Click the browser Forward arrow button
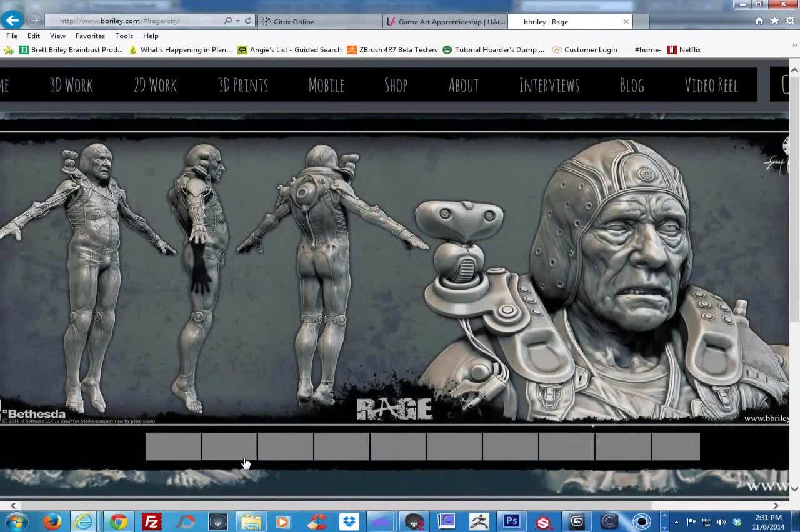The height and width of the screenshot is (532, 800). (x=34, y=21)
